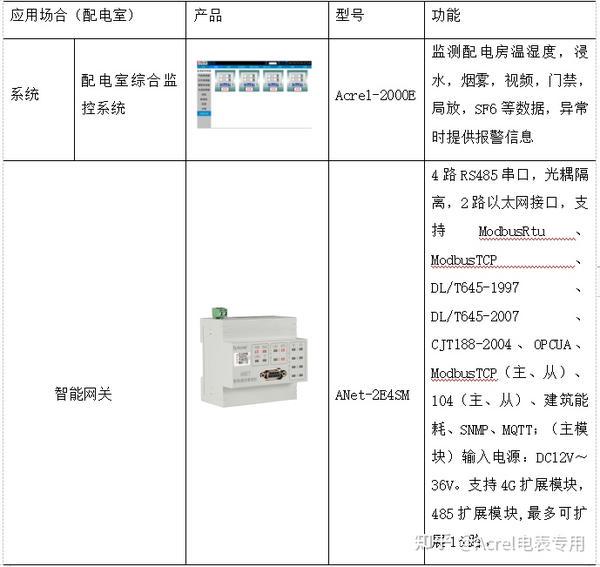Screen dimensions: 600x567
Task: Select the 配电室综合监控系统 cell
Action: point(130,99)
